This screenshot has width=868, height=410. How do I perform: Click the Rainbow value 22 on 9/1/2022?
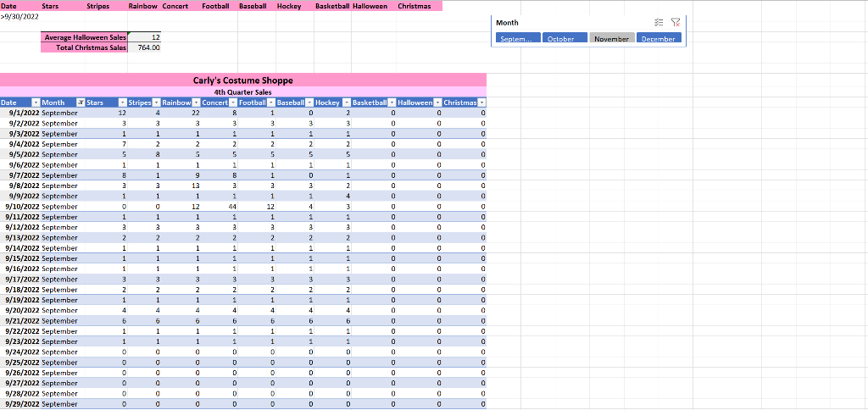pyautogui.click(x=181, y=113)
